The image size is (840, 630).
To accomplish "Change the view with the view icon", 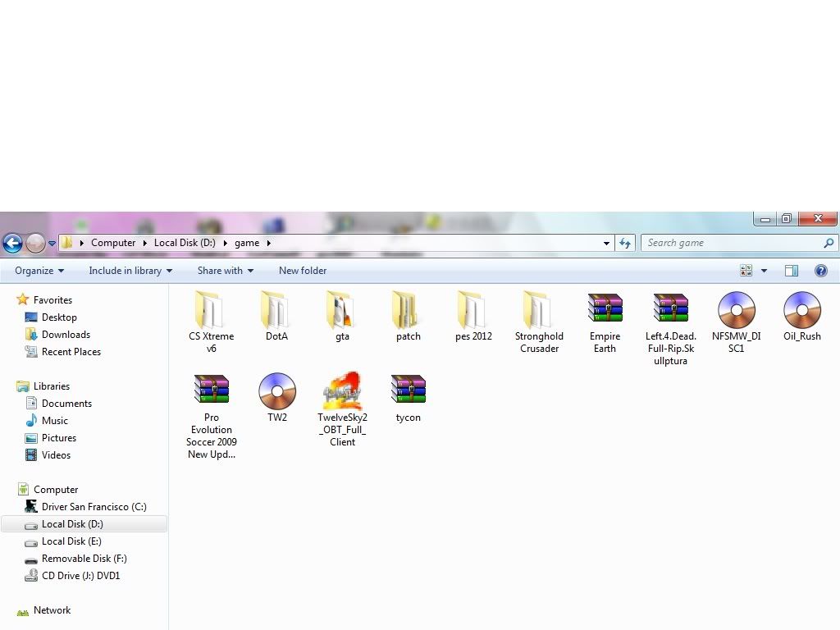I will point(746,271).
